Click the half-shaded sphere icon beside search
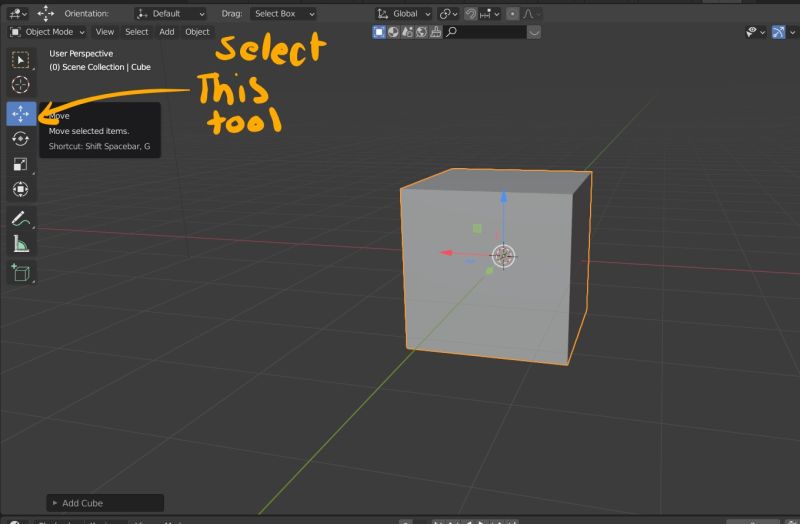The image size is (800, 524). click(393, 32)
